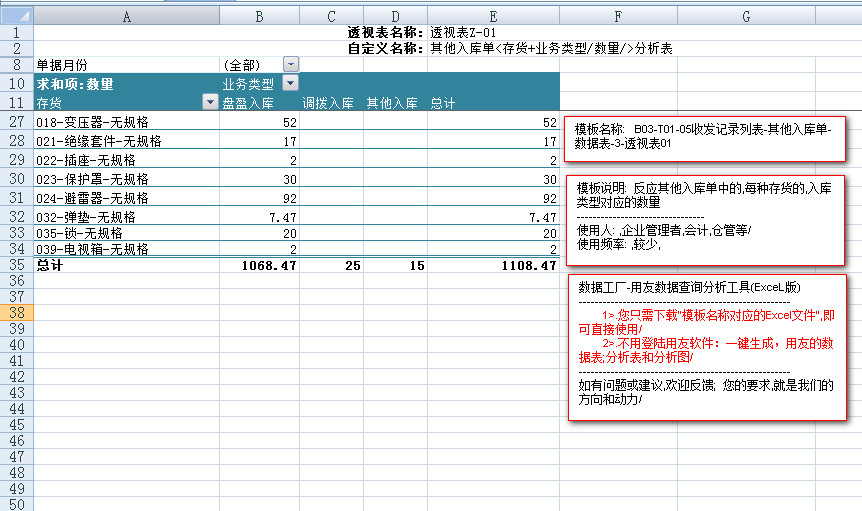Click the 调拨入库 column label
This screenshot has width=862, height=511.
tap(329, 102)
